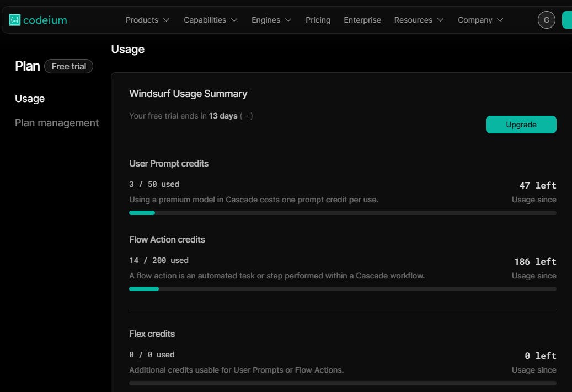The height and width of the screenshot is (392, 572).
Task: Click the Upgrade button
Action: point(521,125)
